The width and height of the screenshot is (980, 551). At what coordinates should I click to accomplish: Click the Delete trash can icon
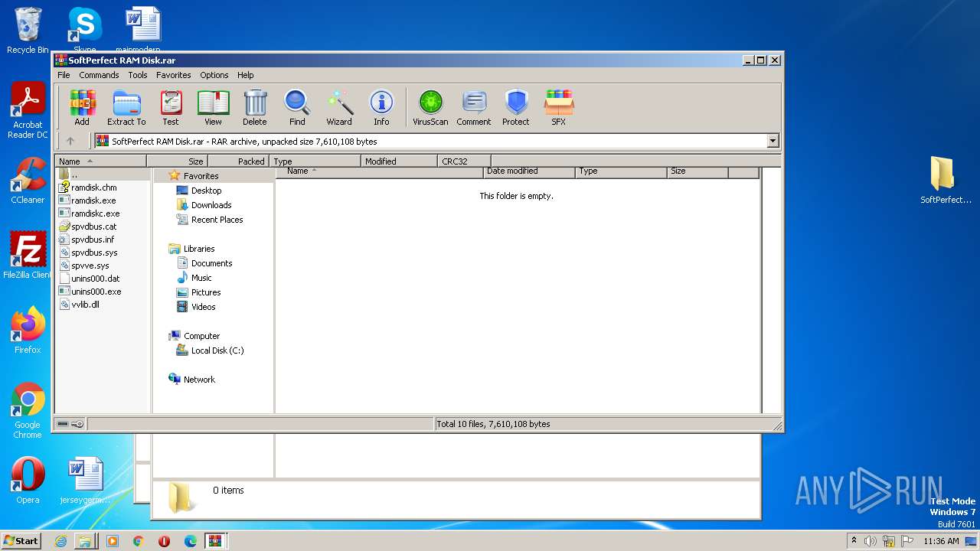pyautogui.click(x=255, y=108)
